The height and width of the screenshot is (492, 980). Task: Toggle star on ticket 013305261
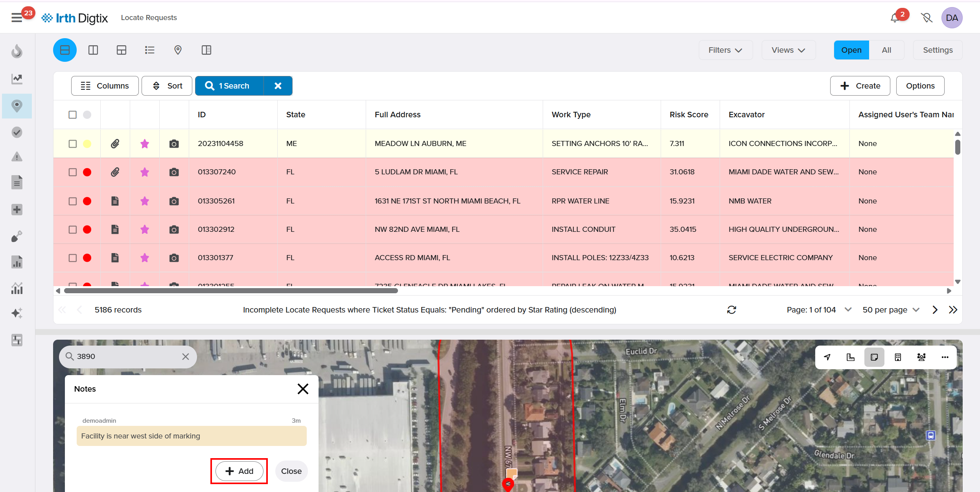tap(145, 201)
